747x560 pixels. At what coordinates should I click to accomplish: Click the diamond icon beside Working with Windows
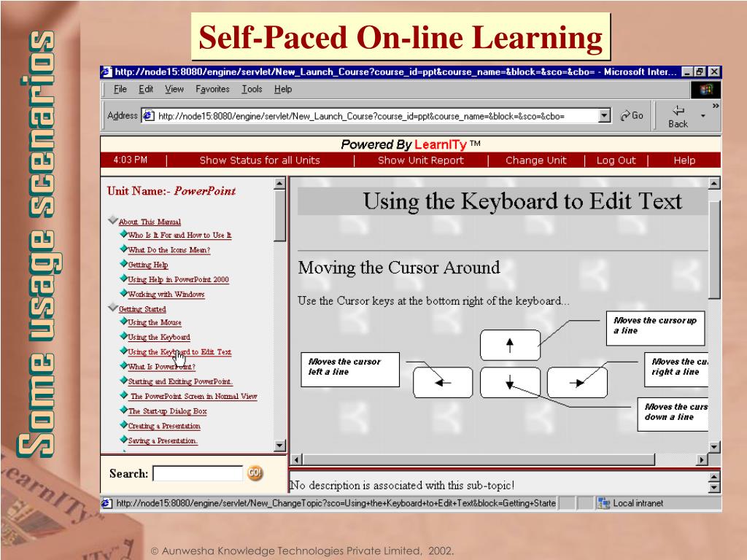pyautogui.click(x=123, y=293)
